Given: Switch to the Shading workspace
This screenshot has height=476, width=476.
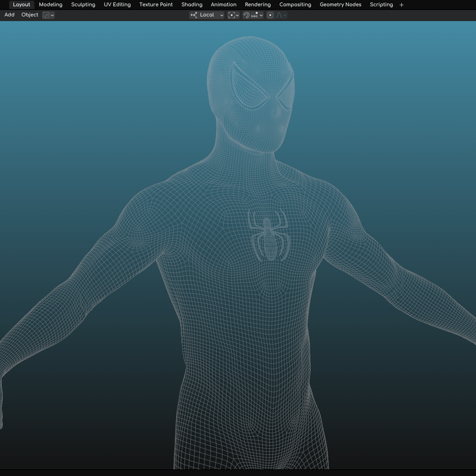Looking at the screenshot, I should [x=192, y=5].
